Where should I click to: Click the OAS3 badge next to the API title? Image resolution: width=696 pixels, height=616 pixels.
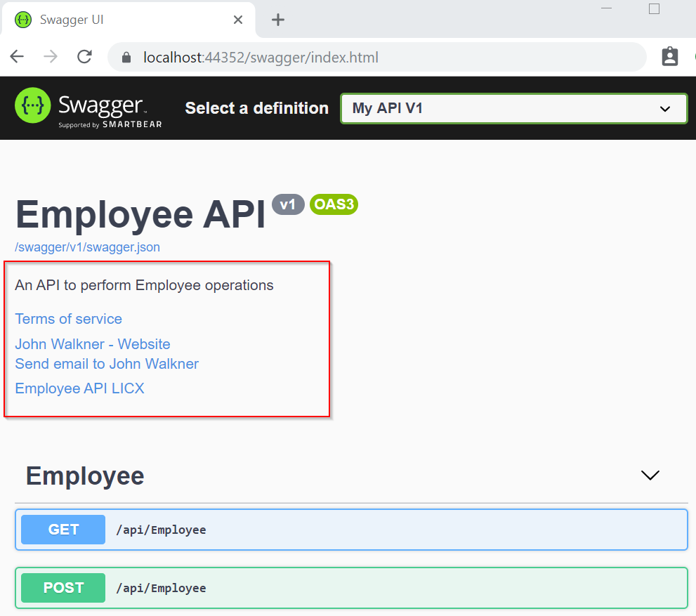(333, 204)
